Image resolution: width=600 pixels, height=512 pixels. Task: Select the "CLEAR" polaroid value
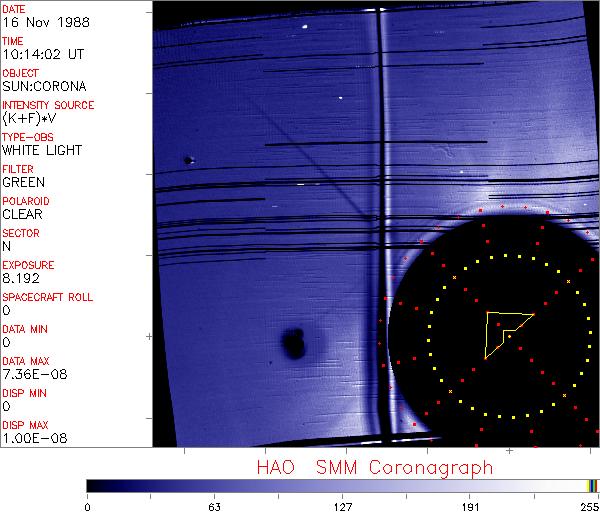(x=22, y=214)
